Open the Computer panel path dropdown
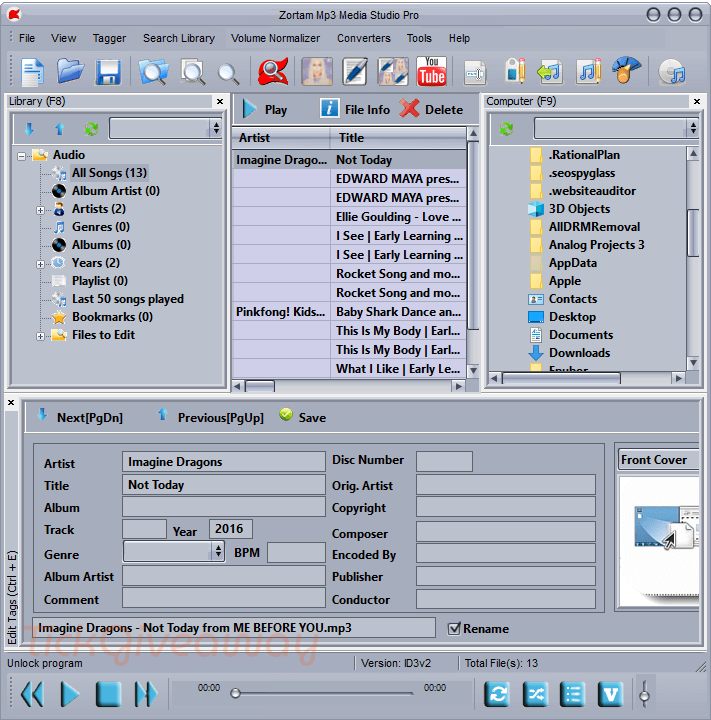This screenshot has width=711, height=720. click(693, 128)
